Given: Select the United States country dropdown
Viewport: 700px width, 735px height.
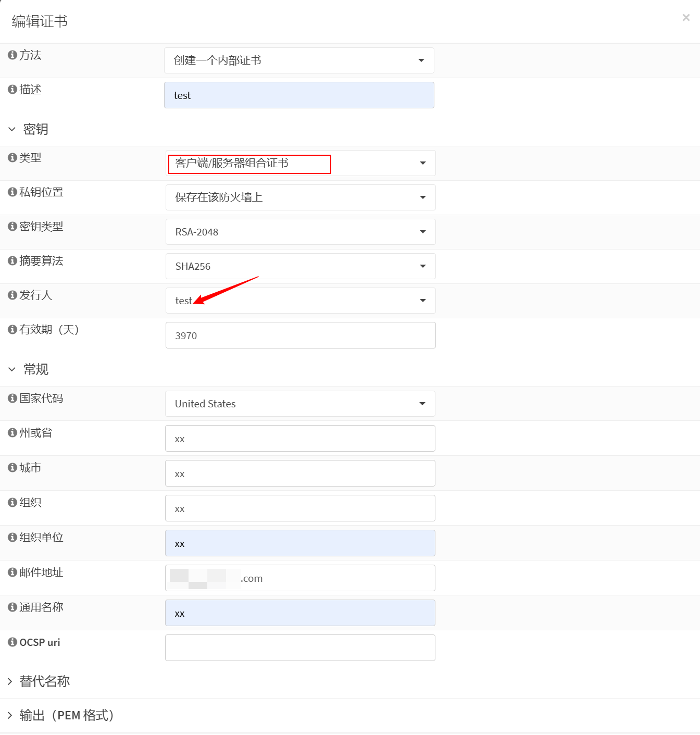Looking at the screenshot, I should pos(300,404).
